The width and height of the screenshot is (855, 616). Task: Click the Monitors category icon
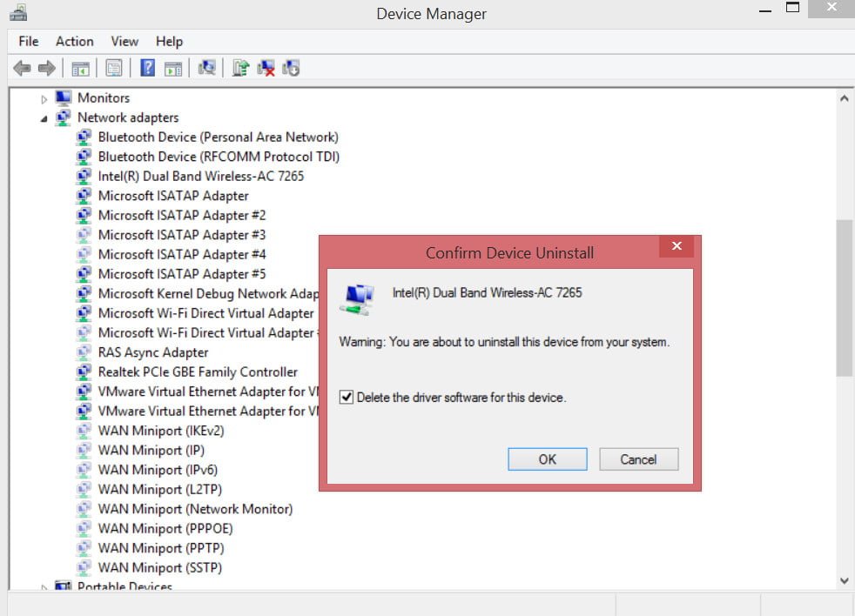(64, 98)
